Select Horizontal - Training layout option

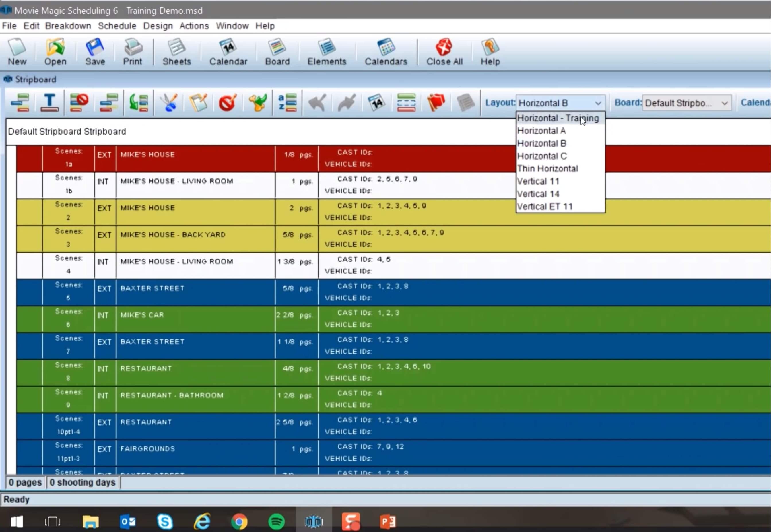click(557, 117)
